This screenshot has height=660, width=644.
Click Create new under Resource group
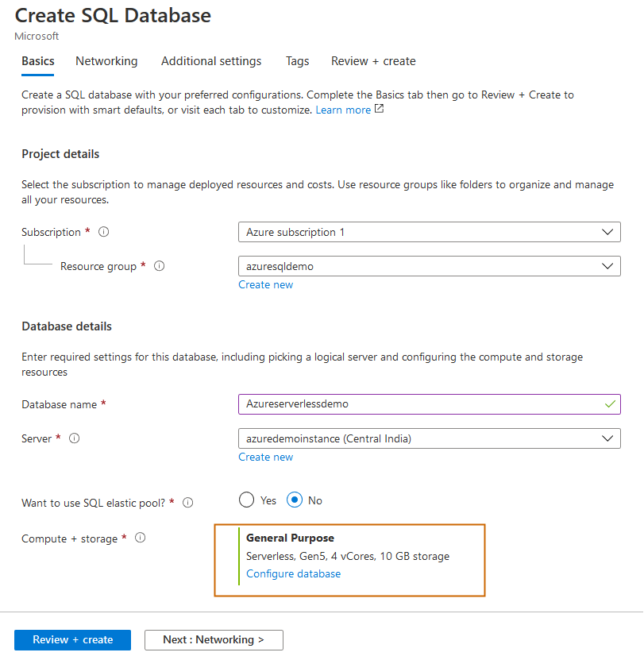coord(265,285)
